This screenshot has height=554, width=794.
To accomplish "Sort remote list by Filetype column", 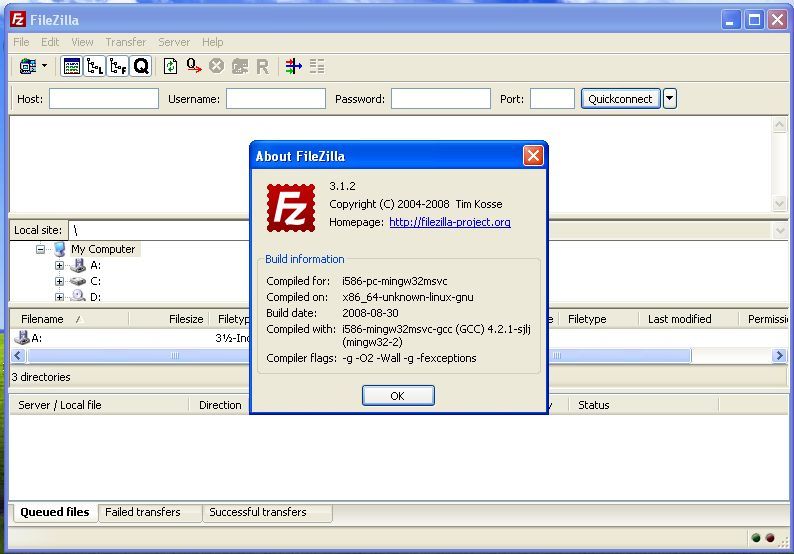I will tap(598, 319).
